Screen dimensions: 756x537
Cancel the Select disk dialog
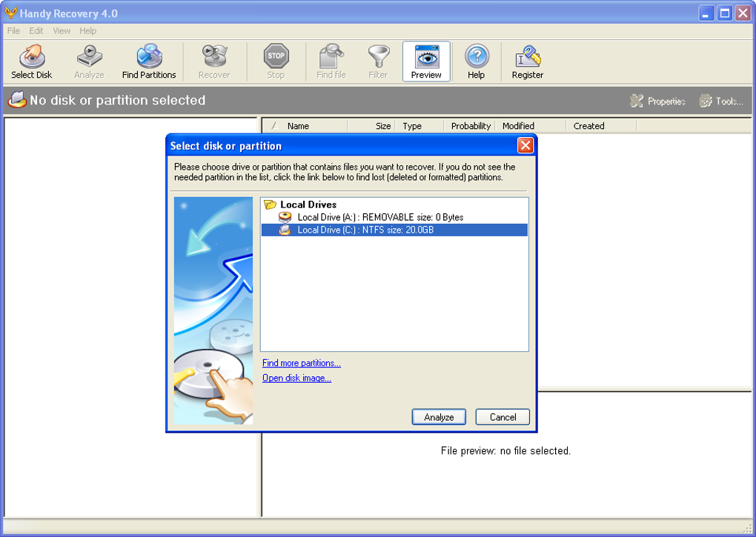tap(503, 417)
